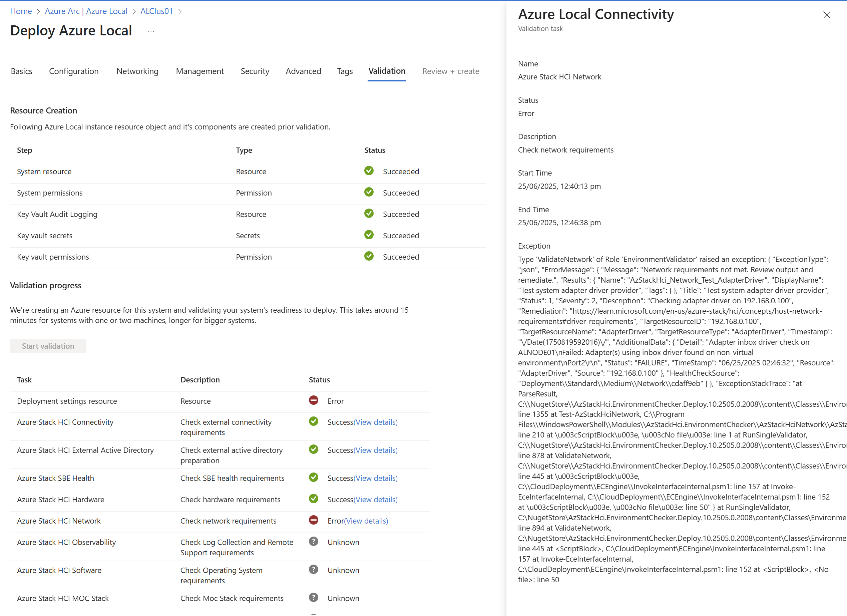Click the red error icon for Azure Stack HCI Network
847x616 pixels.
[x=314, y=520]
